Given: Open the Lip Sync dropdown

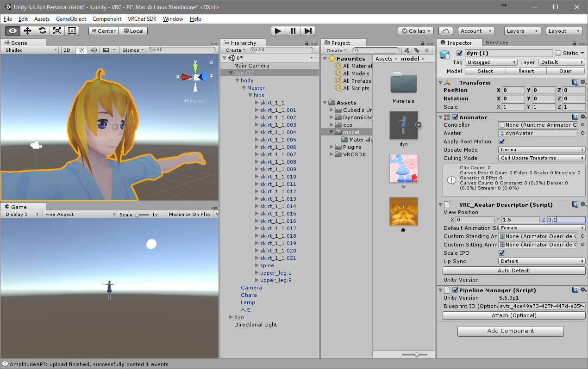Looking at the screenshot, I should [x=542, y=261].
